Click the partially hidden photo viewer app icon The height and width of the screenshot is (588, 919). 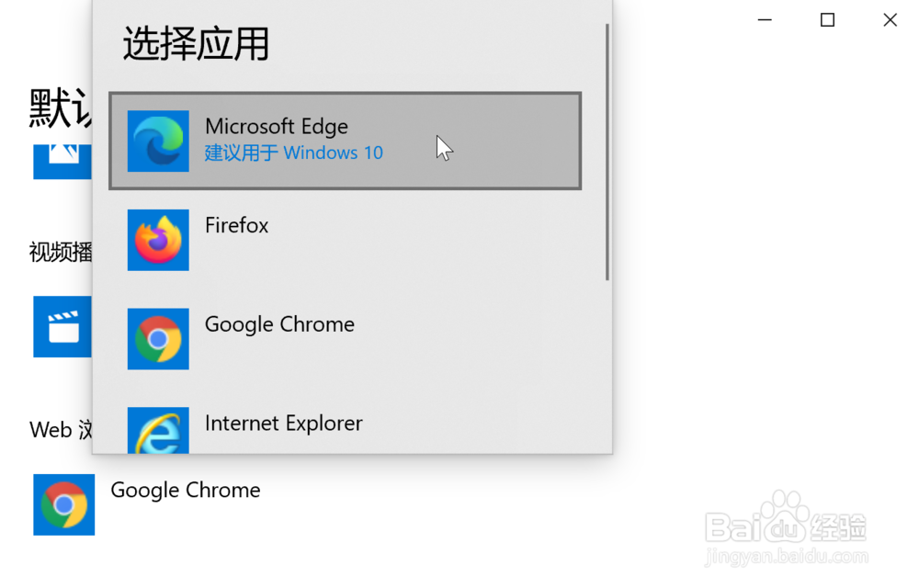[x=62, y=162]
